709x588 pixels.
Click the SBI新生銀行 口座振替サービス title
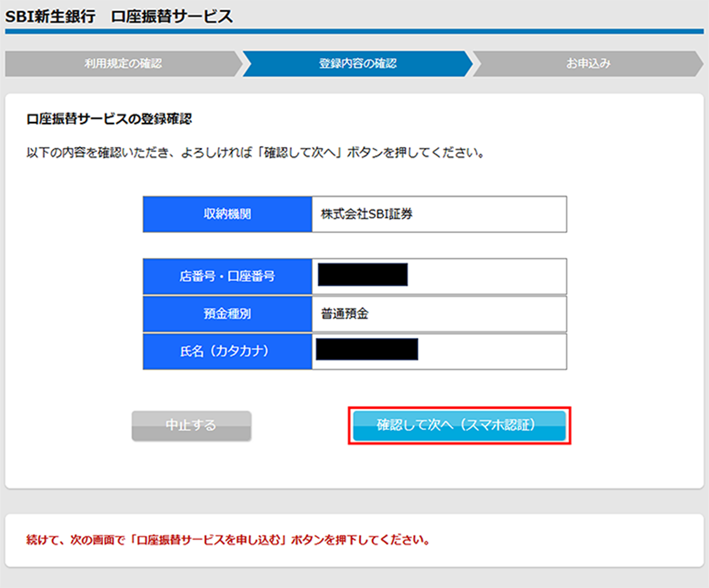tap(119, 17)
